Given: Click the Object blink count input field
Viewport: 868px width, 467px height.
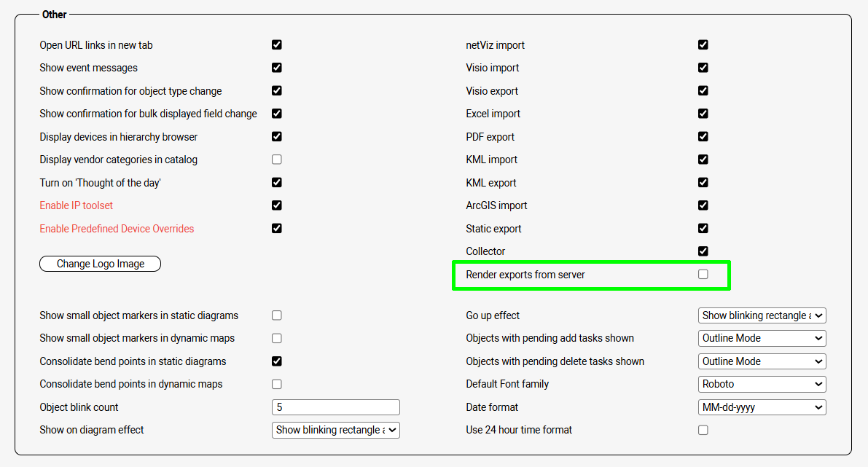Looking at the screenshot, I should [335, 407].
